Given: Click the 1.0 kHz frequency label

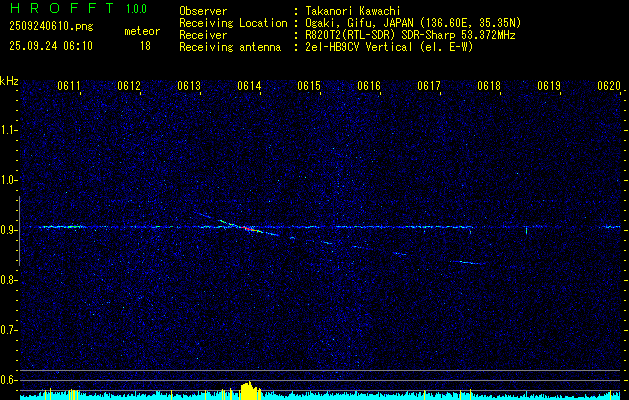Looking at the screenshot, I should tap(7, 181).
